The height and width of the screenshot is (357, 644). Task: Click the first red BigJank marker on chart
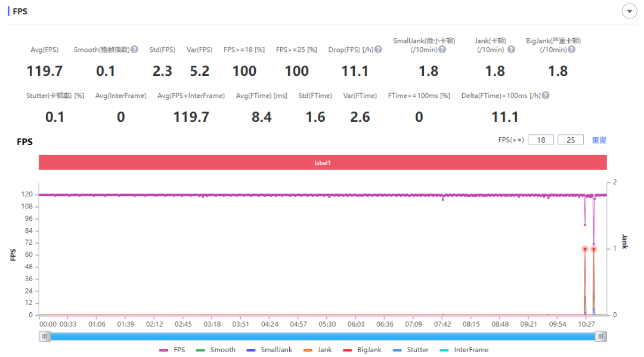tap(585, 249)
